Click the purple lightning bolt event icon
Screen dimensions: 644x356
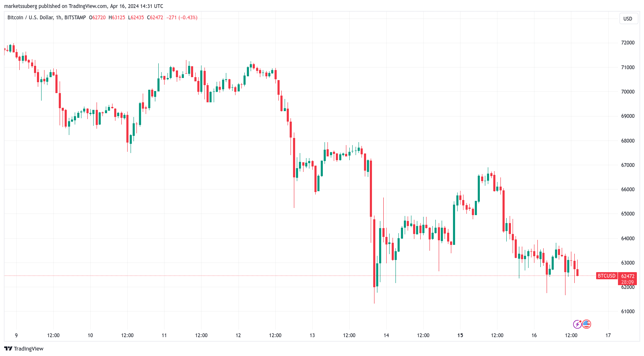coord(577,324)
